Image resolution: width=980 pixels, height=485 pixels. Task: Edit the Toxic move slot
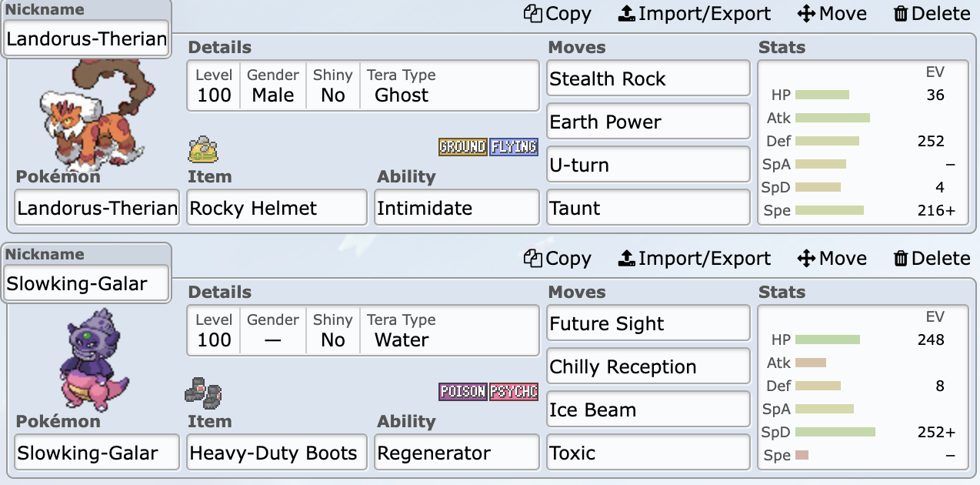click(648, 453)
